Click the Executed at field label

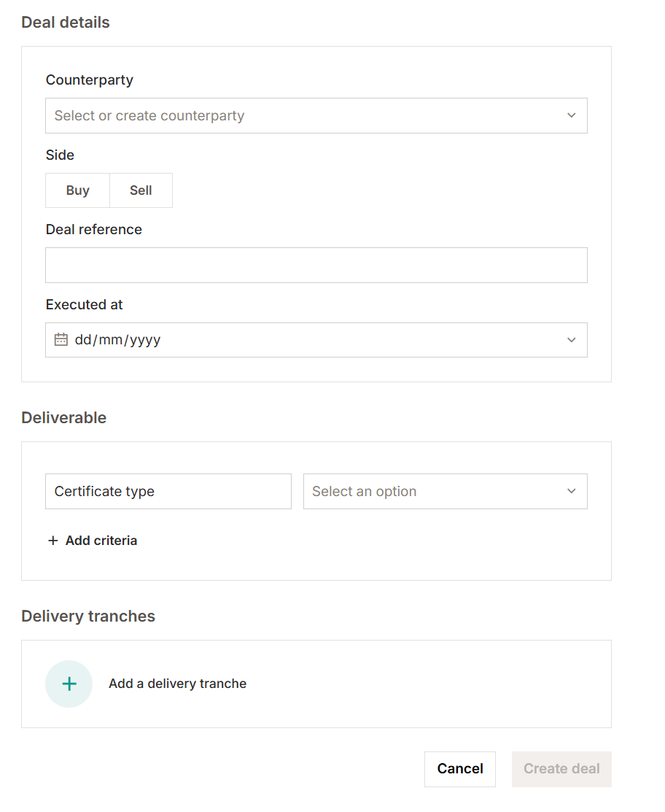(85, 304)
